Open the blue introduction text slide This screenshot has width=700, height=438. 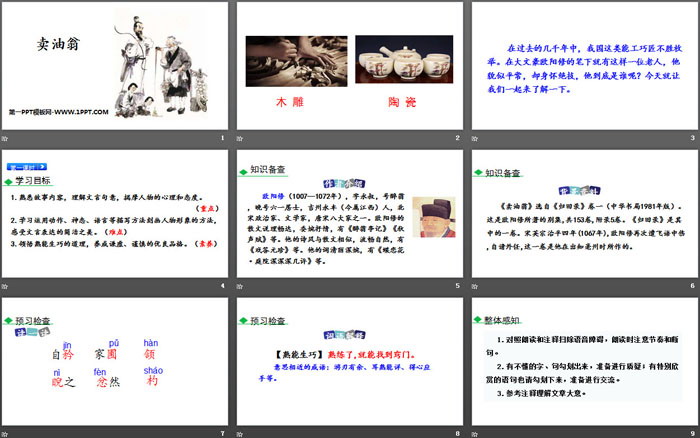(x=584, y=72)
